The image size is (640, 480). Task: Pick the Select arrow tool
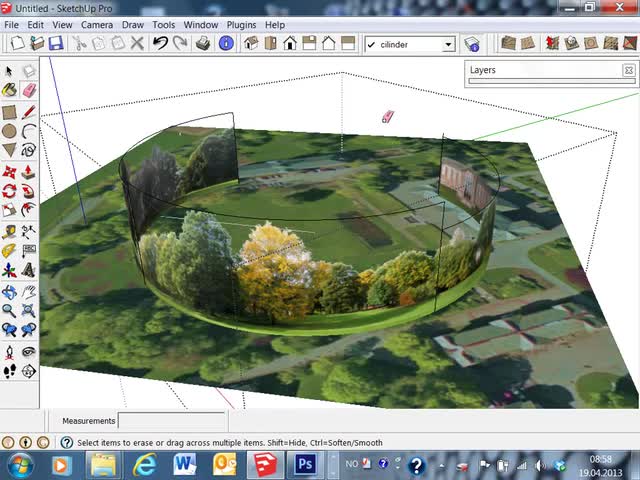coord(9,71)
